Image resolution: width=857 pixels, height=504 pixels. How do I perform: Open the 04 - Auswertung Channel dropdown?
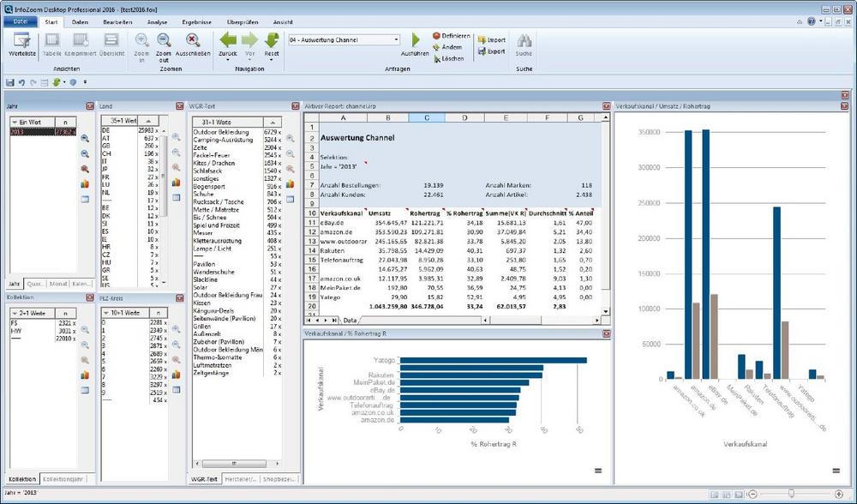point(396,40)
